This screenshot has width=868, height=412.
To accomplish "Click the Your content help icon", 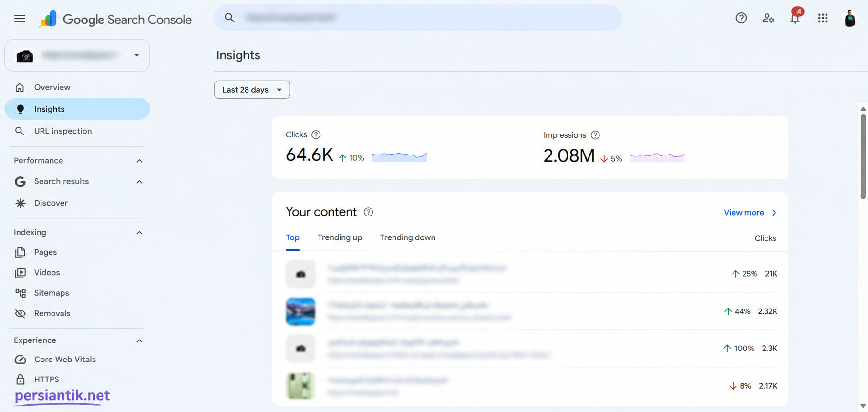I will 368,212.
